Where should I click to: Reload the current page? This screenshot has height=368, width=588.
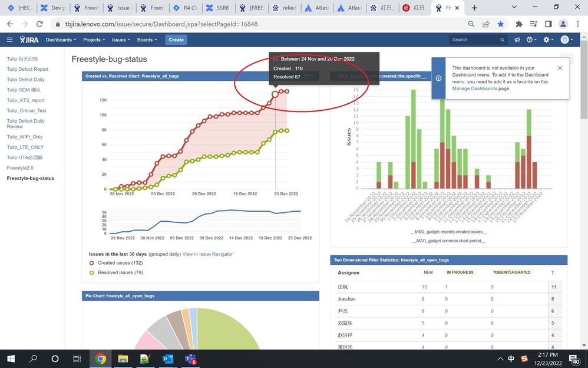coord(39,24)
